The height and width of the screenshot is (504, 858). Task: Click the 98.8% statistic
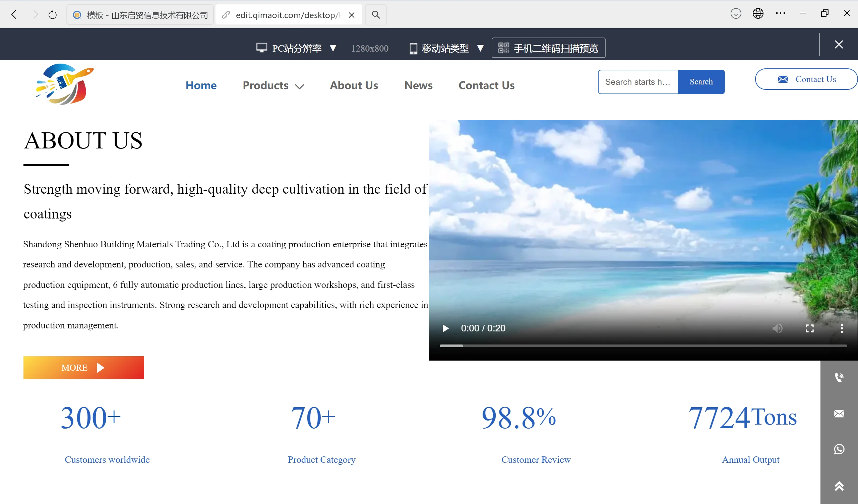pos(518,418)
